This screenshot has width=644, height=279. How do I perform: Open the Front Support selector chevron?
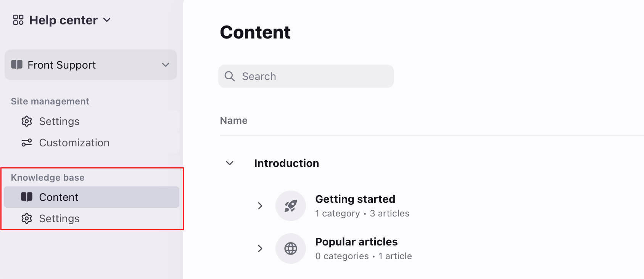tap(166, 65)
